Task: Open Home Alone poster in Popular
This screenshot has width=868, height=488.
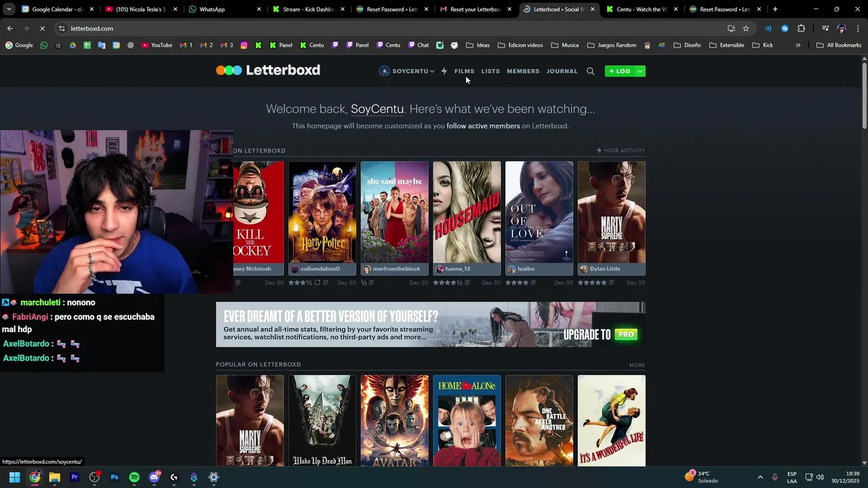Action: pos(467,421)
